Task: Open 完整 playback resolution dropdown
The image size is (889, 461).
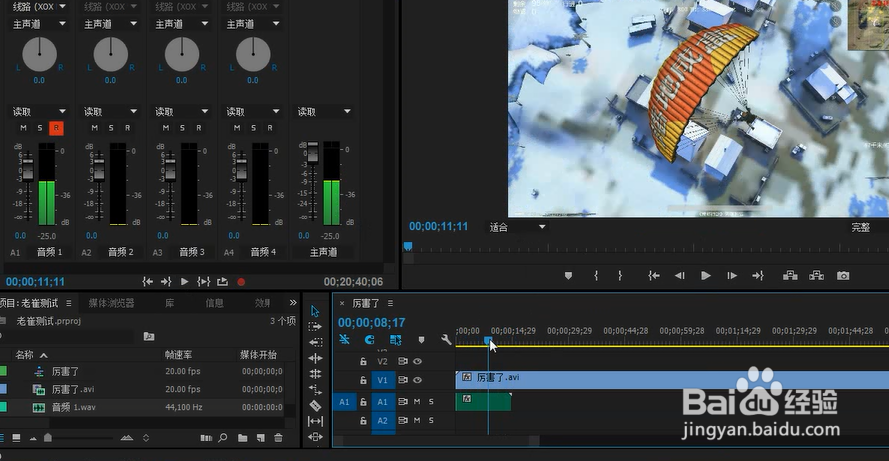Action: click(x=867, y=227)
